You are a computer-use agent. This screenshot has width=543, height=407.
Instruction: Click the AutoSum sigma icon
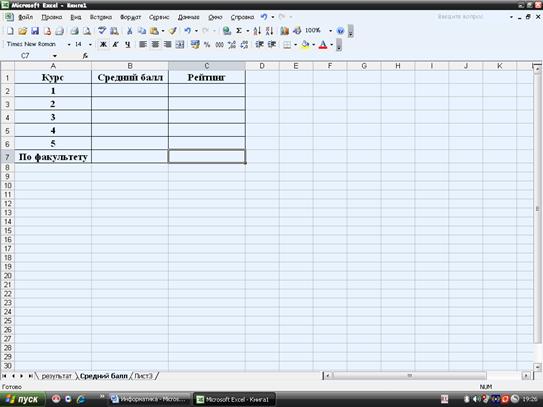click(239, 31)
